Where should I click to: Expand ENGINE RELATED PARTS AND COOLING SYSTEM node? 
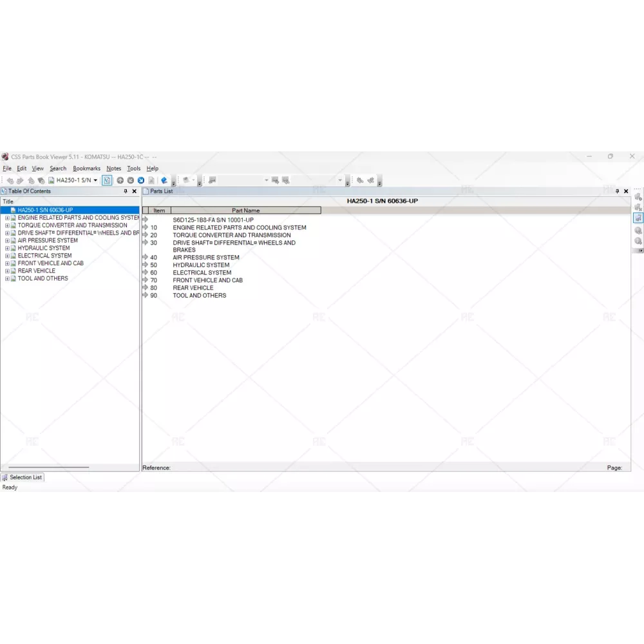click(x=7, y=218)
